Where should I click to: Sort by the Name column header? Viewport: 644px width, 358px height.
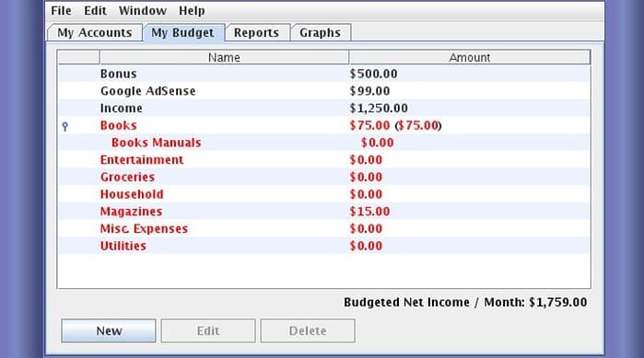pos(224,57)
